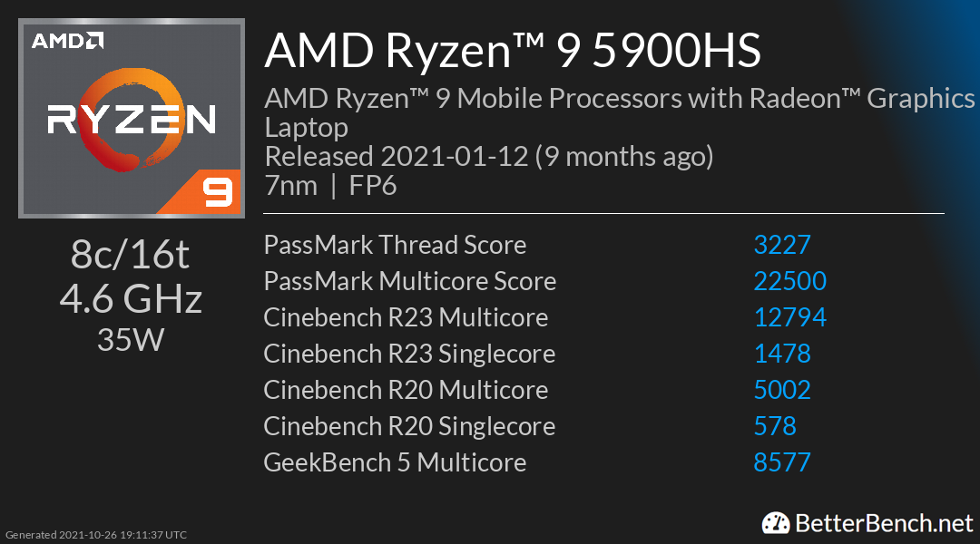
Task: Click the AMD Ryzen 9 5900HS title
Action: [x=513, y=52]
